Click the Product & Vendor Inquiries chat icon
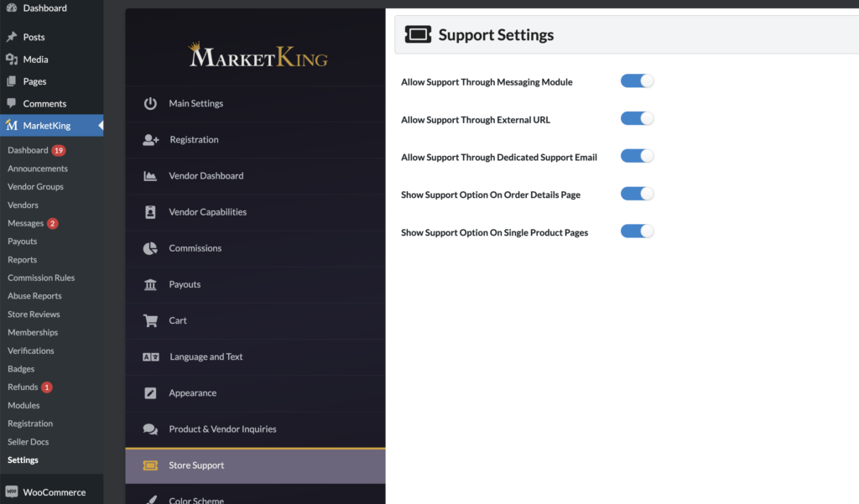The height and width of the screenshot is (504, 859). coord(150,429)
